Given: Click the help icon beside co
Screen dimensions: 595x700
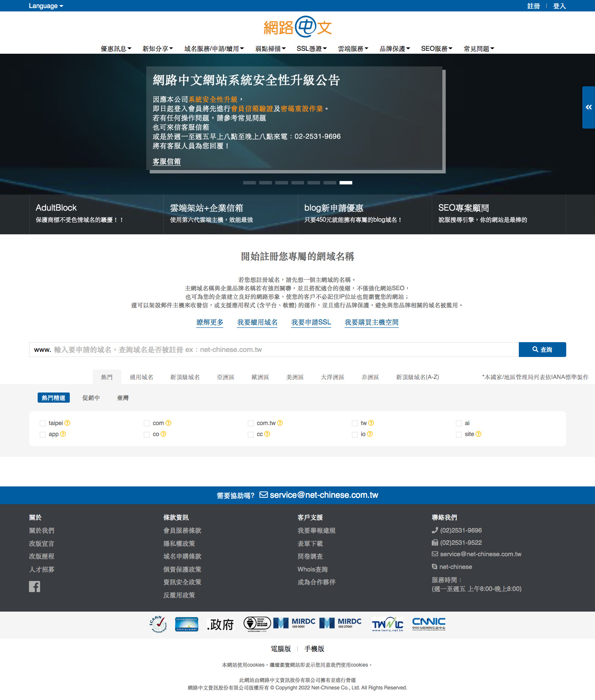Looking at the screenshot, I should click(x=163, y=434).
